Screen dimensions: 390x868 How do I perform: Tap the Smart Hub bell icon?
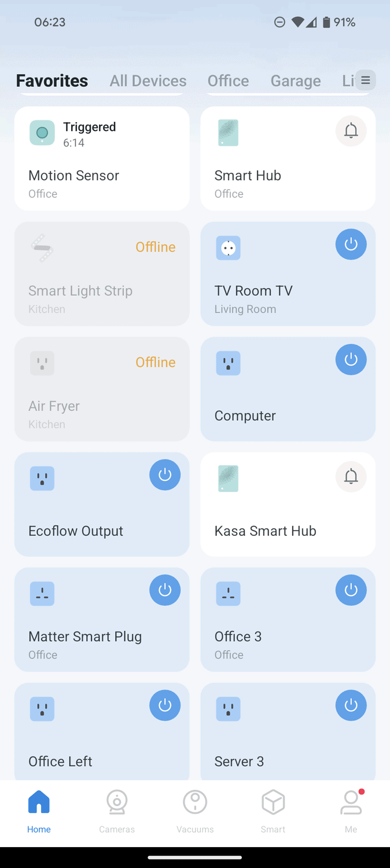point(351,131)
